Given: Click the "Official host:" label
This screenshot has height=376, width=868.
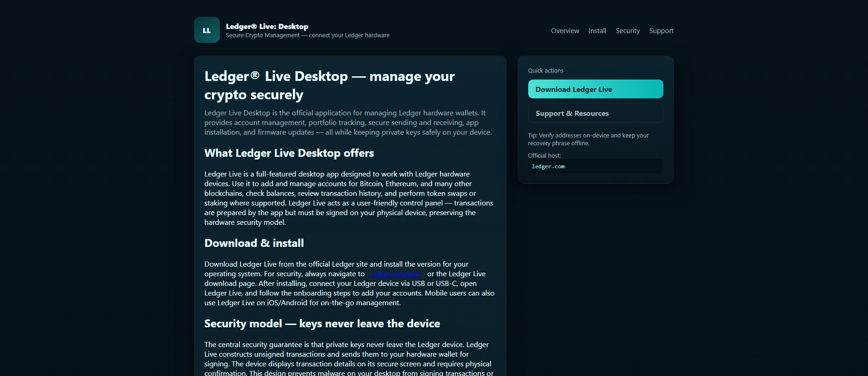Looking at the screenshot, I should (544, 156).
